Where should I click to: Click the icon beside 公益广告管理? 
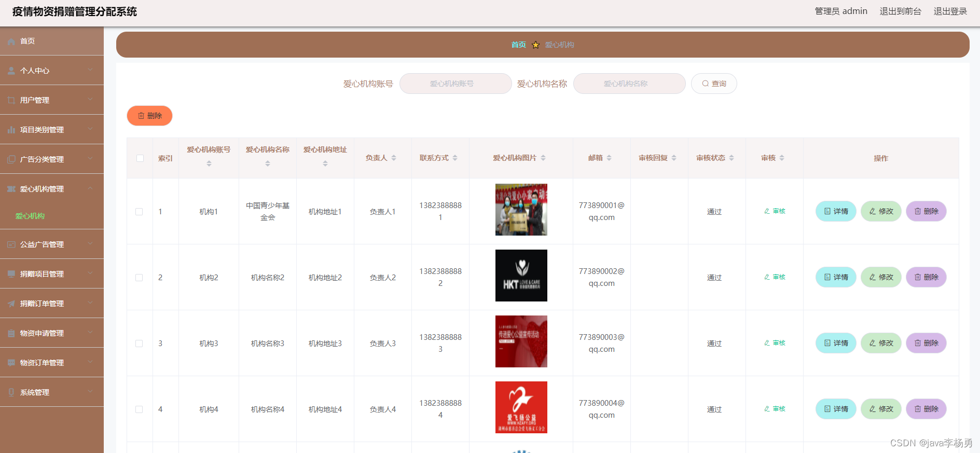[11, 245]
